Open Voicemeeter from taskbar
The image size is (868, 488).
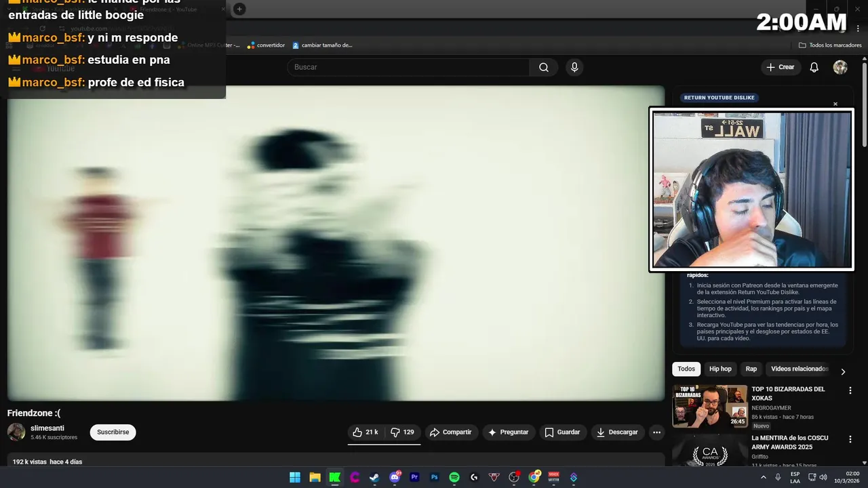point(554,477)
